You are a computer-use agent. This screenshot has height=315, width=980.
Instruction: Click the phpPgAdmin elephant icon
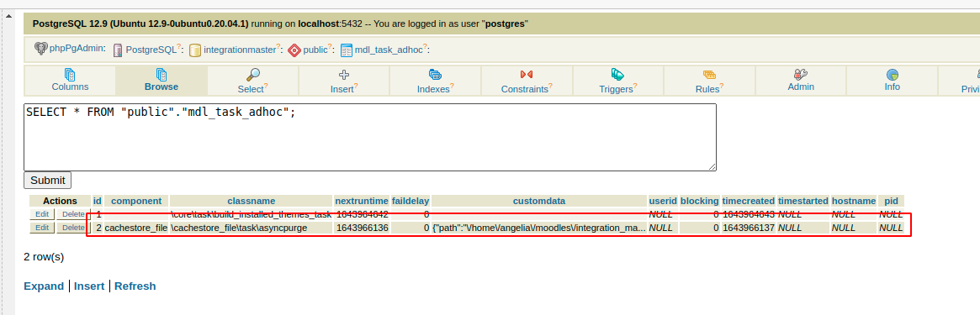coord(40,48)
